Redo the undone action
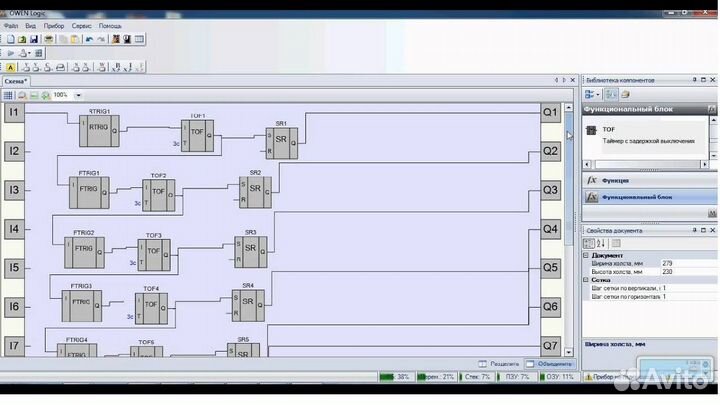720x405 pixels. [101, 39]
